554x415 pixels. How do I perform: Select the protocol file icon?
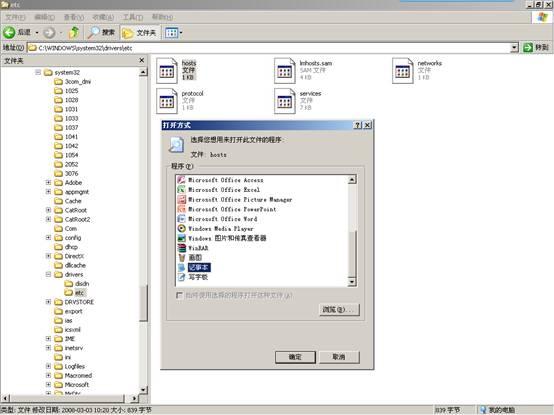pos(167,101)
